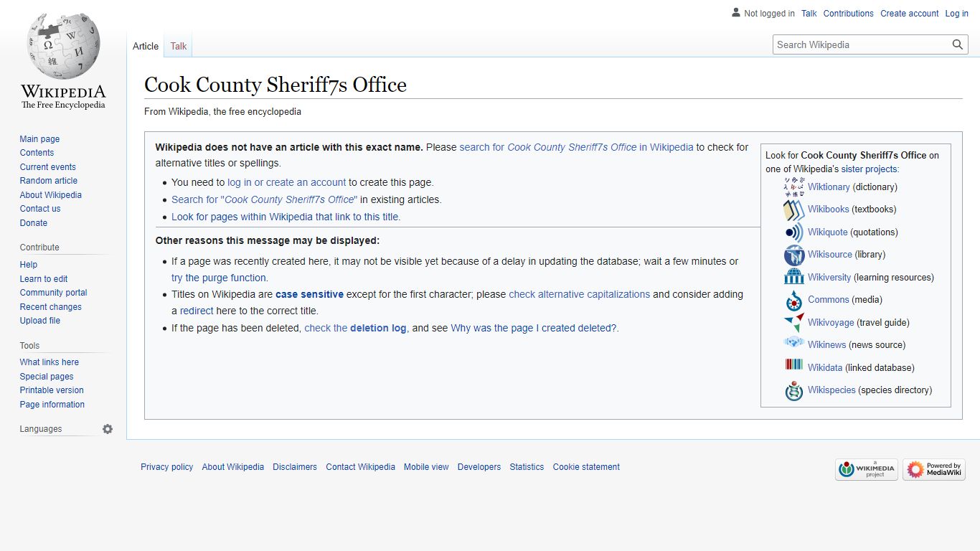Open Special pages
The width and height of the screenshot is (980, 551).
[x=47, y=377]
